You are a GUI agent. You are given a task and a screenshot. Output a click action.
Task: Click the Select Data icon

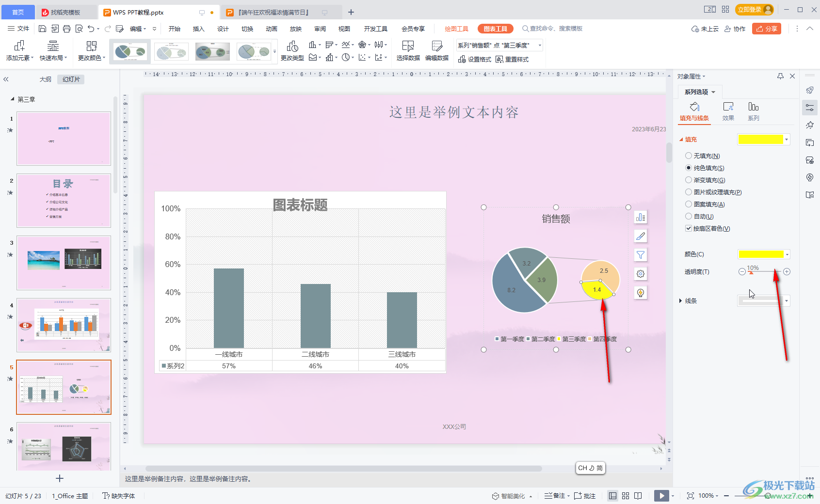point(408,51)
